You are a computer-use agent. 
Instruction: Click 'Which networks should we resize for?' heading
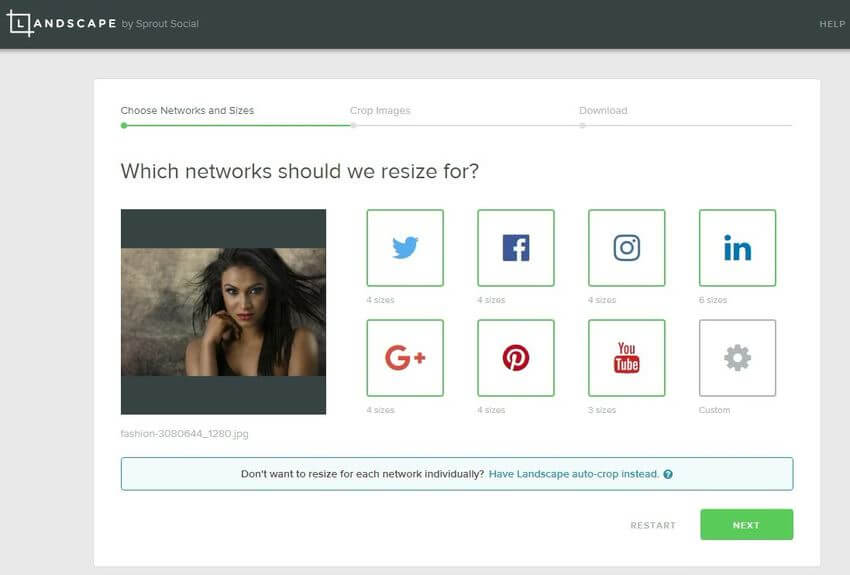tap(300, 171)
